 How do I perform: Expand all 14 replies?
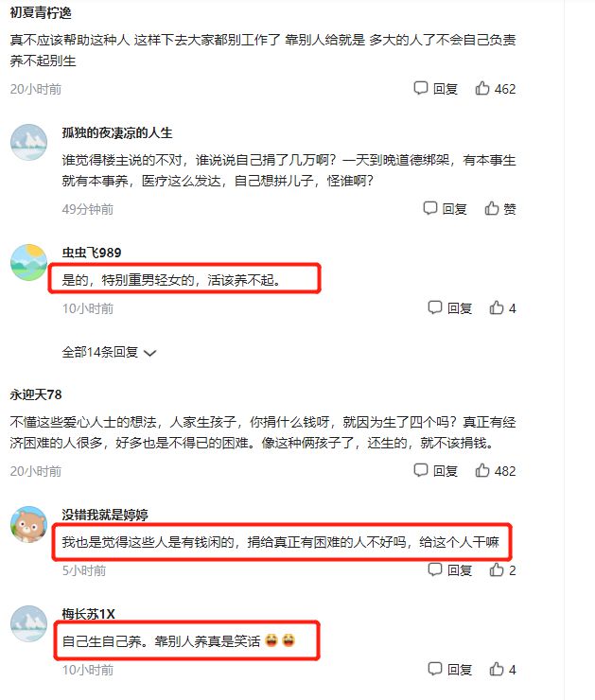[109, 352]
